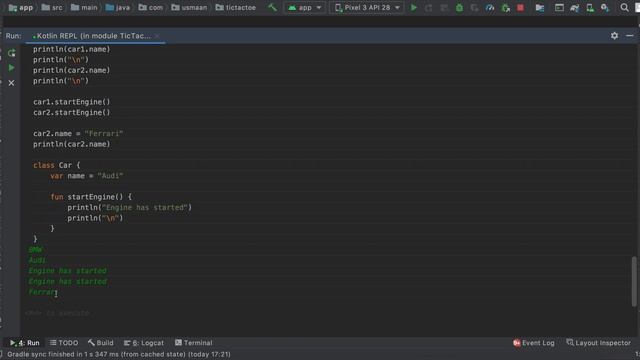This screenshot has width=640, height=360.
Task: Click the Execute REPL green play icon
Action: (x=11, y=68)
